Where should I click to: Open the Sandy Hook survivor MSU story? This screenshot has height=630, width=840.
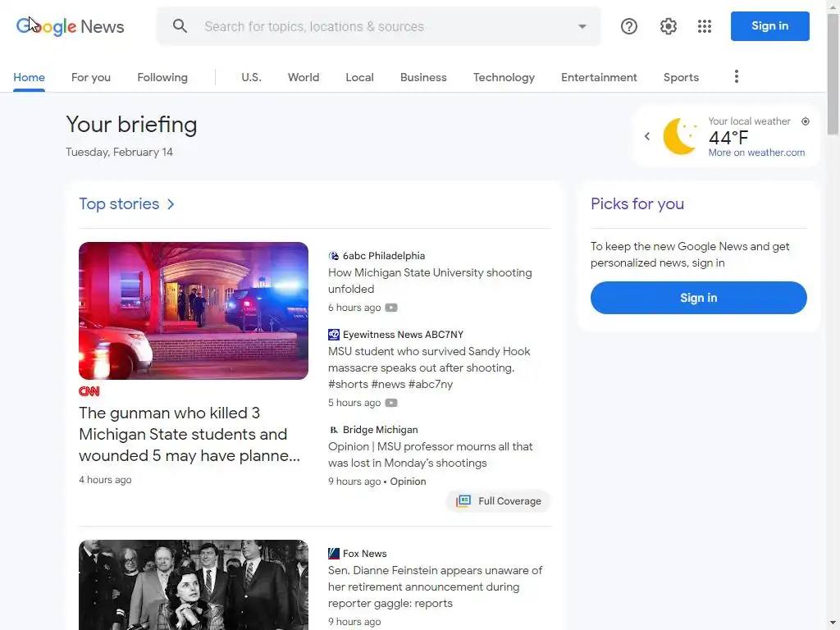[429, 368]
